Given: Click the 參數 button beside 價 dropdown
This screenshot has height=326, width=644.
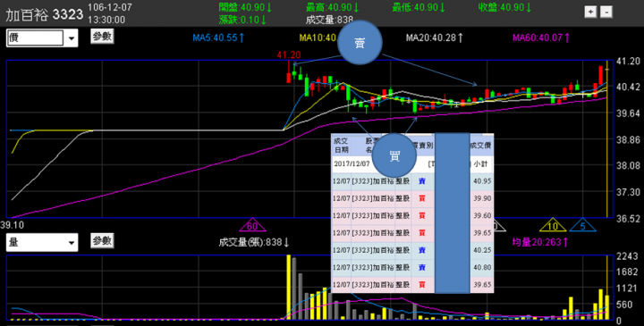Looking at the screenshot, I should point(102,37).
